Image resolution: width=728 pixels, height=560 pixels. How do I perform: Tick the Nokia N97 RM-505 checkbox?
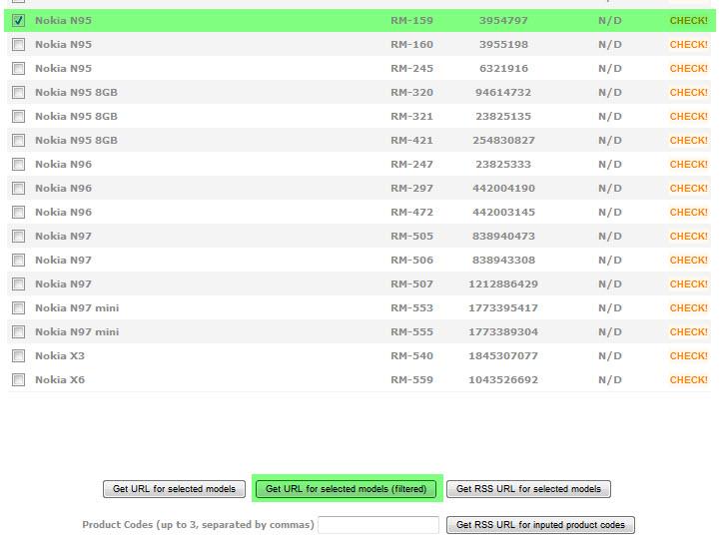tap(19, 237)
